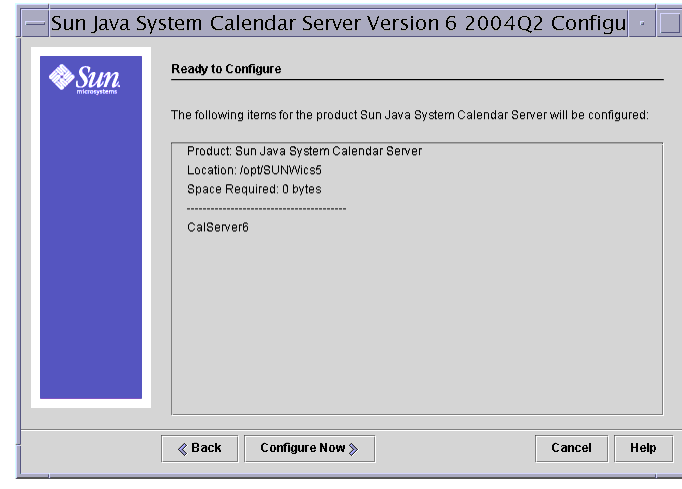The width and height of the screenshot is (682, 489).
Task: Select 'Product: Sun Java System Calendar Server' line
Action: [304, 151]
